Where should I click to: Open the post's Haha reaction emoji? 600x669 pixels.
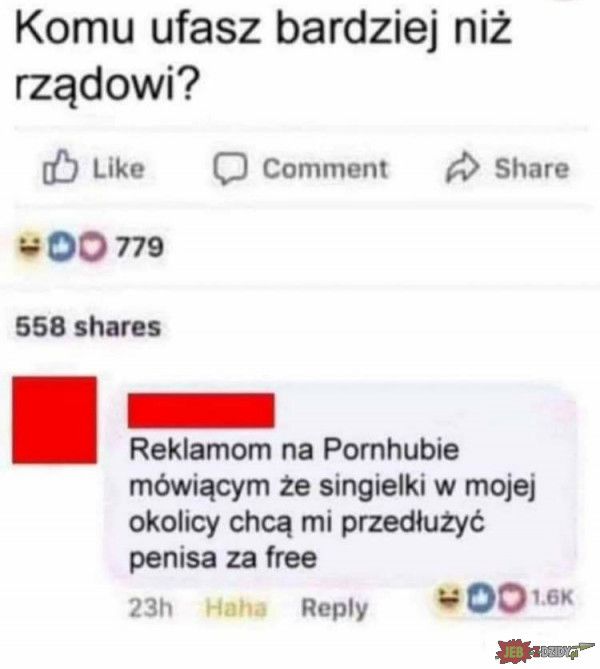[x=29, y=247]
